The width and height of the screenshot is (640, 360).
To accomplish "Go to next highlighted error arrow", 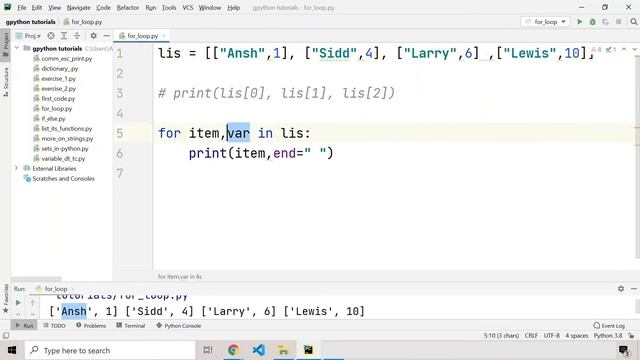I will pyautogui.click(x=634, y=49).
